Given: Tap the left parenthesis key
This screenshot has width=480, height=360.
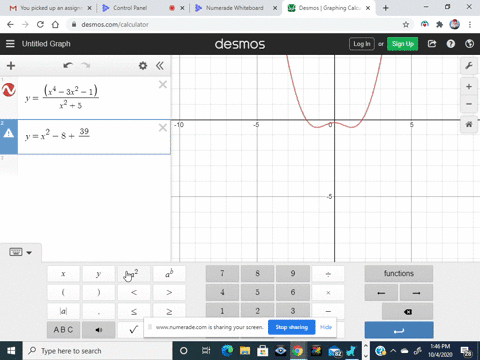Looking at the screenshot, I should 63,292.
